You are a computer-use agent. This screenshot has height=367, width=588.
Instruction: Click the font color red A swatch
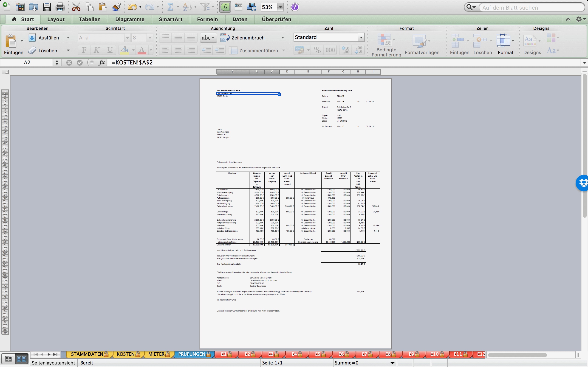tap(142, 50)
